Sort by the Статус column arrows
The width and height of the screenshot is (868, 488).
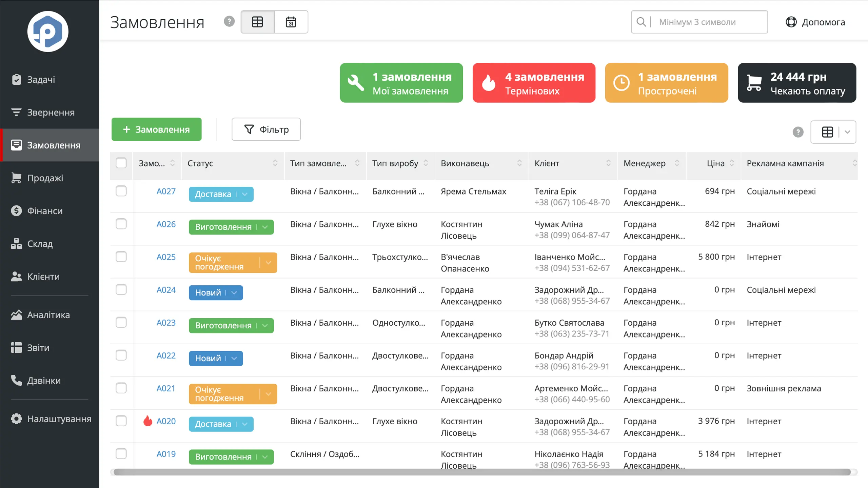[x=275, y=163]
